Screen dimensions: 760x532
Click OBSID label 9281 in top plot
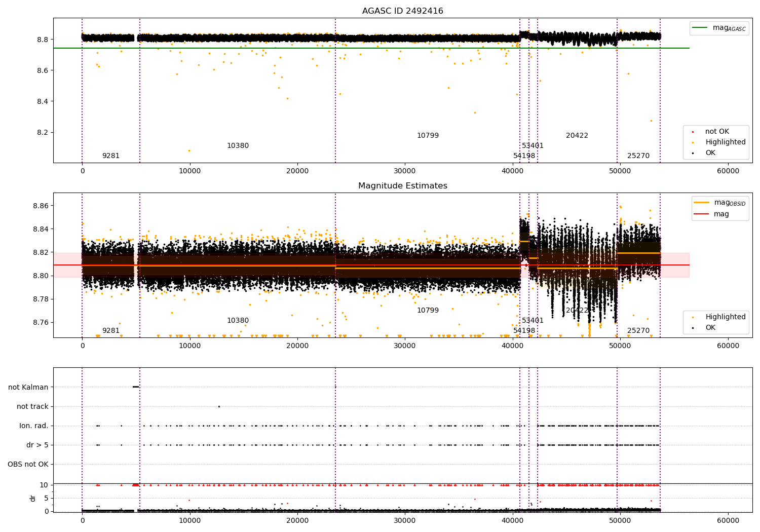click(x=111, y=156)
